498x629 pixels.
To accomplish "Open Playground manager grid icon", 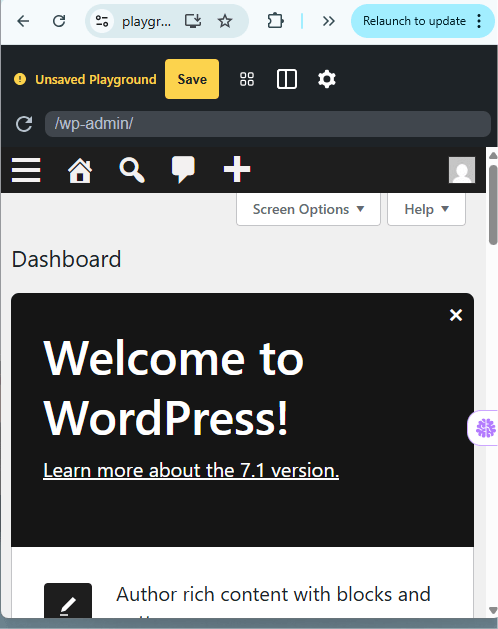I will point(247,79).
